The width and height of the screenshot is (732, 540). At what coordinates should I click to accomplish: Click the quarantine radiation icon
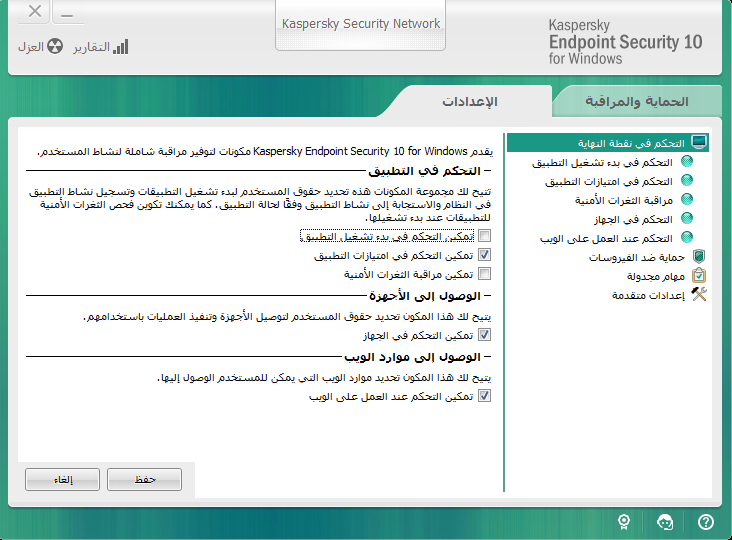(55, 46)
